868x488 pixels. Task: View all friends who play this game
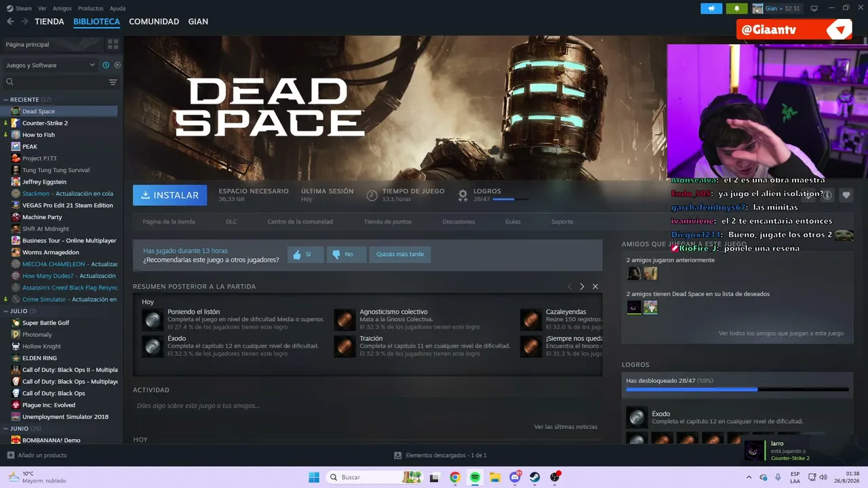point(781,333)
